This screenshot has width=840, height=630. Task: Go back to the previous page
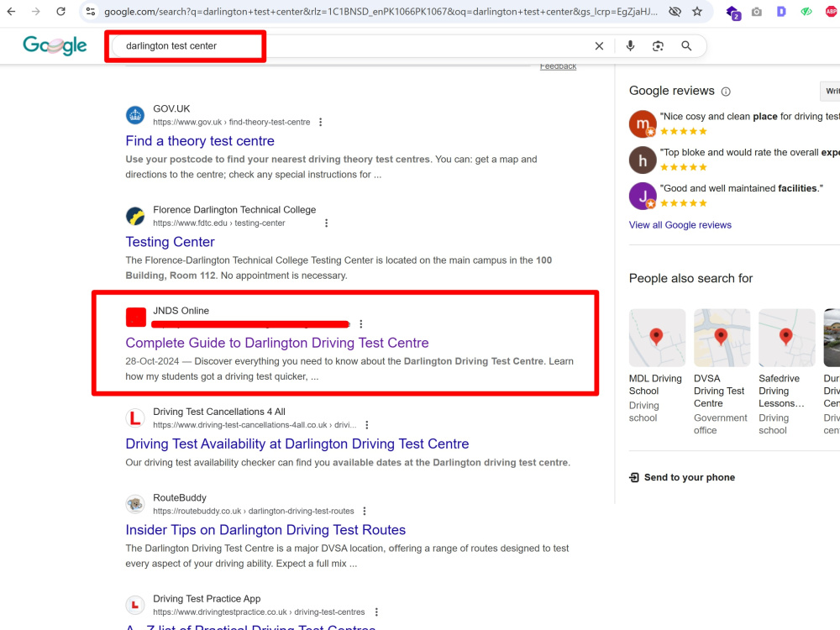pyautogui.click(x=11, y=11)
